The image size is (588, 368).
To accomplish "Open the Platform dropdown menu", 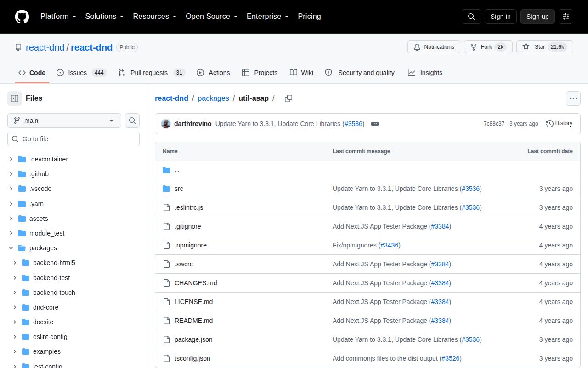I will (58, 17).
